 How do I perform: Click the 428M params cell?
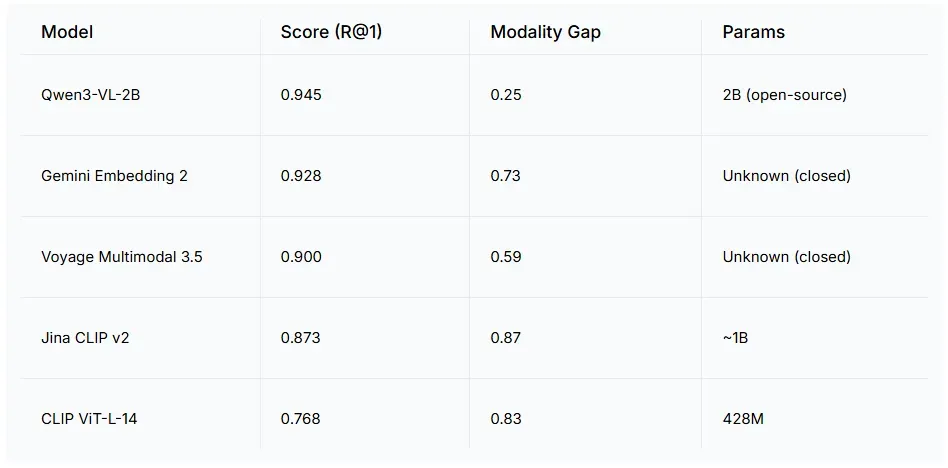(x=743, y=418)
